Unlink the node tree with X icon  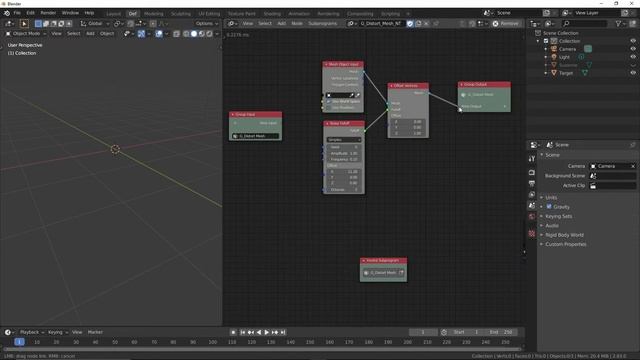pyautogui.click(x=427, y=24)
